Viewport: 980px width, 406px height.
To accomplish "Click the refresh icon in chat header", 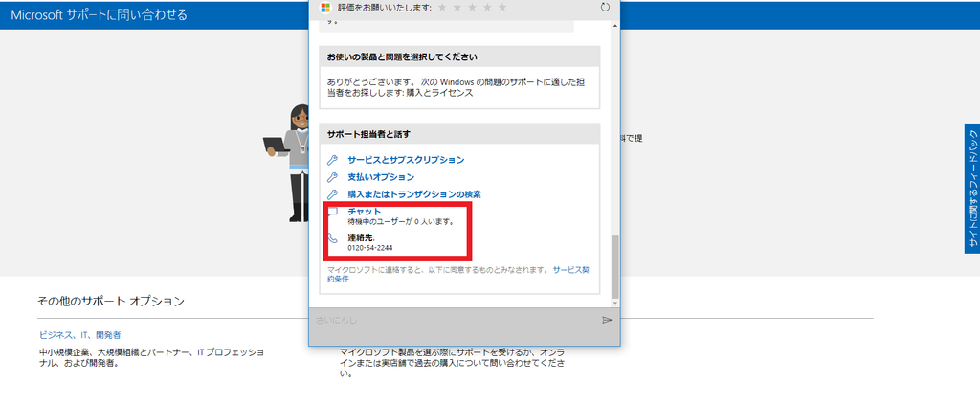I will pos(605,8).
